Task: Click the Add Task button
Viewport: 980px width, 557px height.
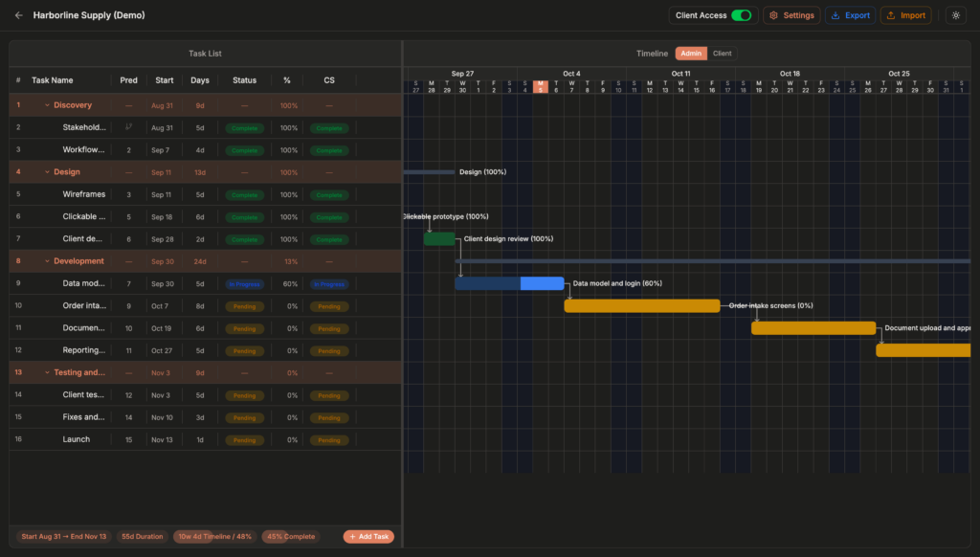Action: (x=368, y=536)
